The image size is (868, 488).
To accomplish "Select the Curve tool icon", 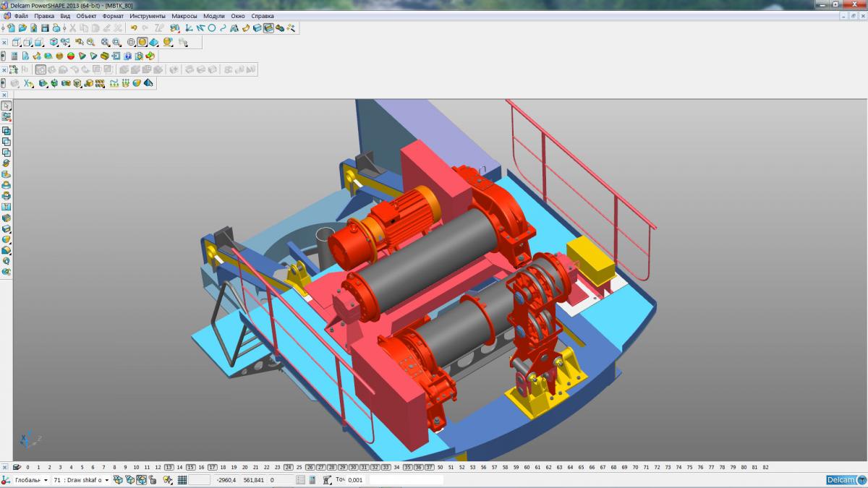I will [223, 28].
